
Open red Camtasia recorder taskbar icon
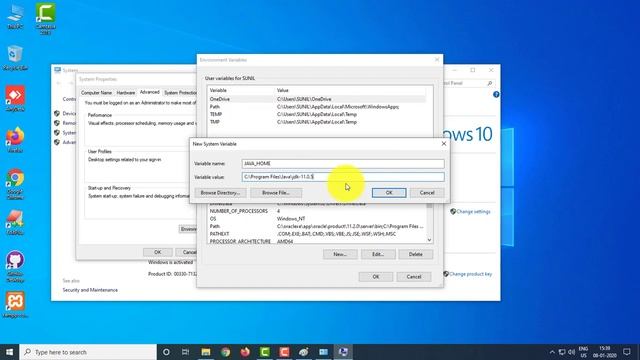[284, 352]
